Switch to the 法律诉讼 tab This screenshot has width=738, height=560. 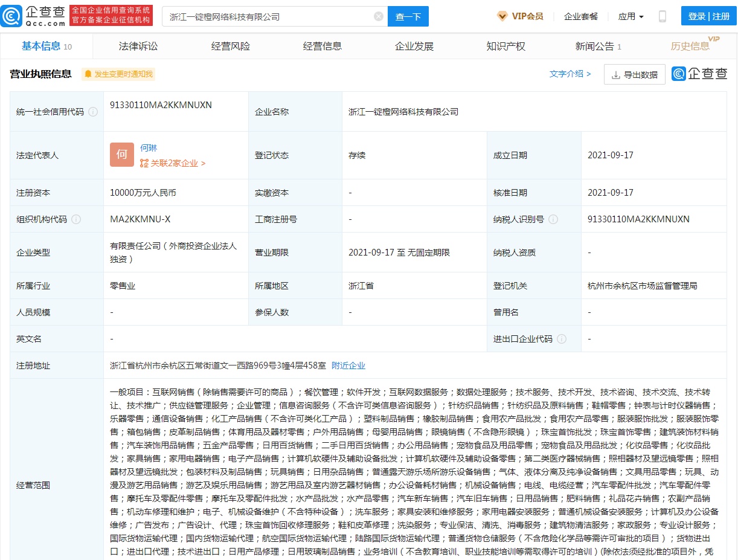click(138, 46)
